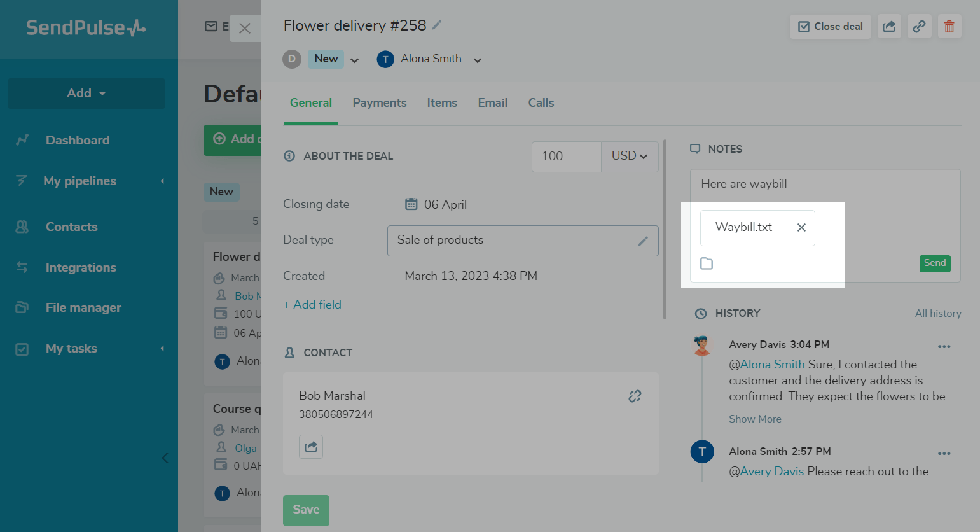
Task: Send the note with Send button
Action: pyautogui.click(x=935, y=263)
